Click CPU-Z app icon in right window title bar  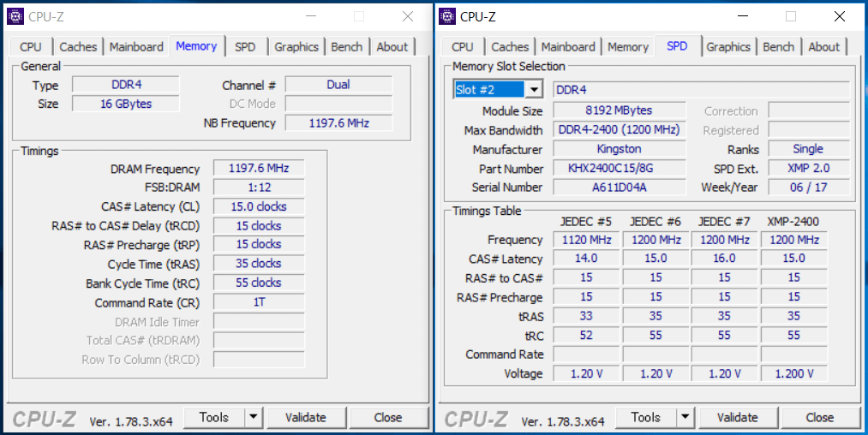[446, 16]
